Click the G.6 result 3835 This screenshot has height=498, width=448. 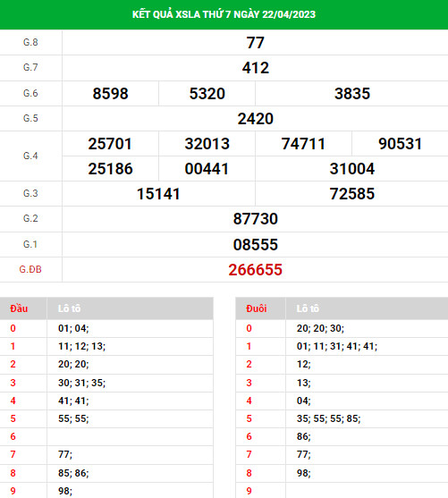352,94
